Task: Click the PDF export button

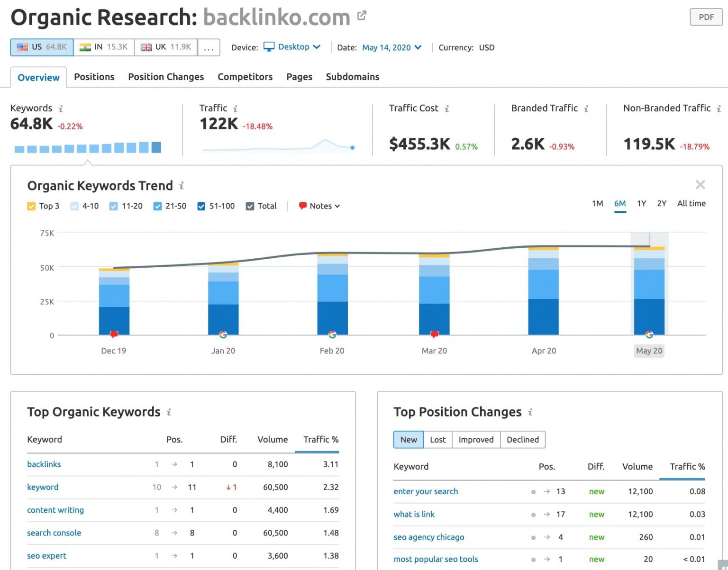Action: (706, 17)
